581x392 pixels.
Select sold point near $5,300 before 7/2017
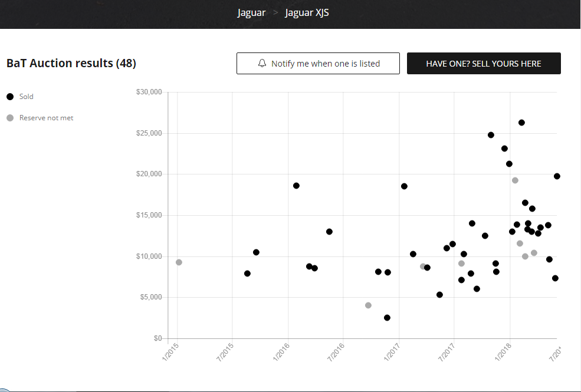click(439, 295)
